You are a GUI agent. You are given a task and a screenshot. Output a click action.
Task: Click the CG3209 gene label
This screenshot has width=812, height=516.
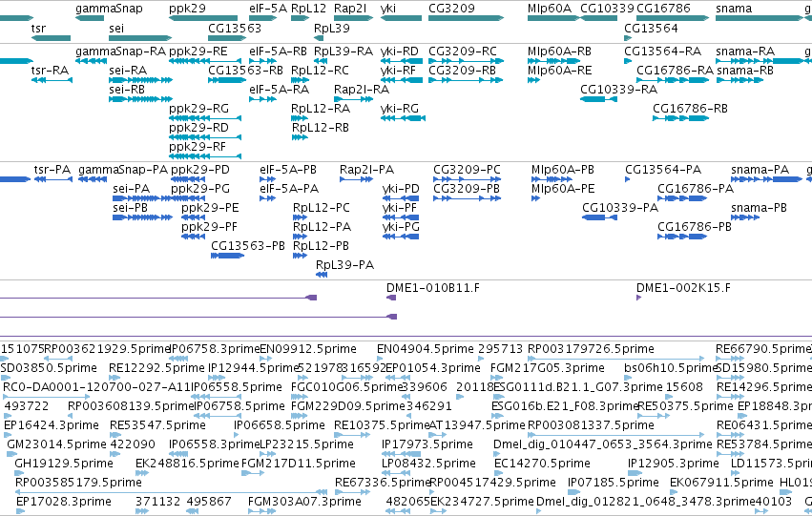pos(451,9)
